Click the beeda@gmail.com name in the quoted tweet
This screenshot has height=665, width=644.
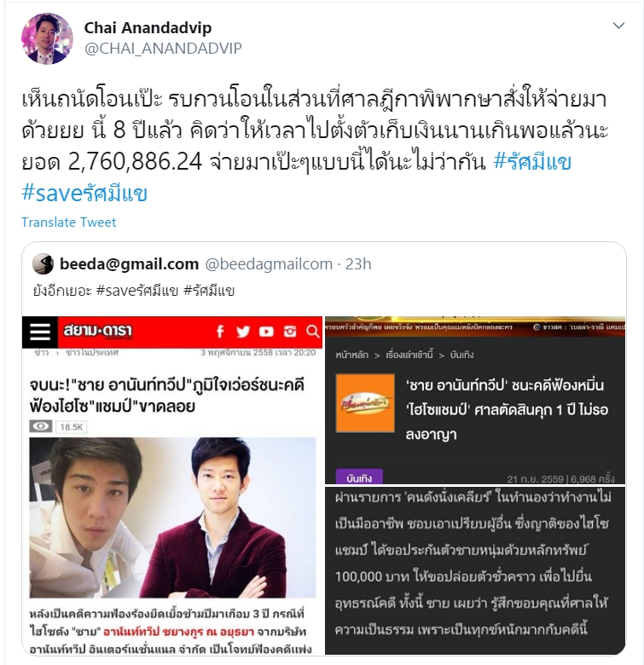pyautogui.click(x=129, y=263)
